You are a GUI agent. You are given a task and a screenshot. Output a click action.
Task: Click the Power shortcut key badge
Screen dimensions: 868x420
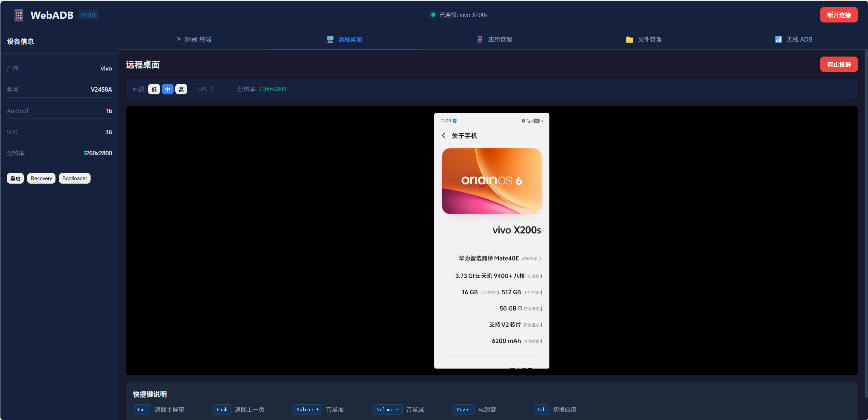[464, 409]
